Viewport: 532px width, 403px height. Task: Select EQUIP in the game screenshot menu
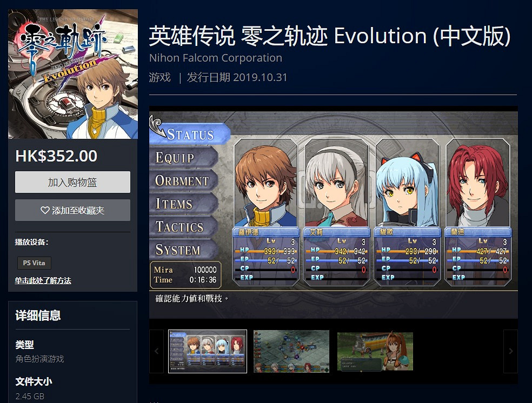pyautogui.click(x=183, y=157)
